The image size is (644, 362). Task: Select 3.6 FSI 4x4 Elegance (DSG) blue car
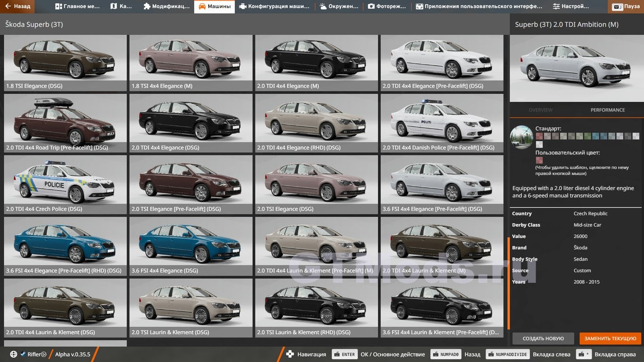coord(191,246)
